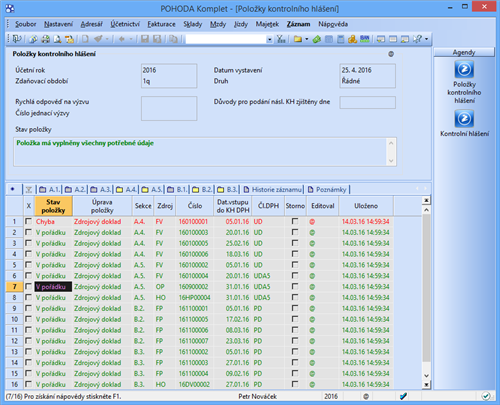
Task: Click the filter icon next to search box
Action: tap(281, 39)
